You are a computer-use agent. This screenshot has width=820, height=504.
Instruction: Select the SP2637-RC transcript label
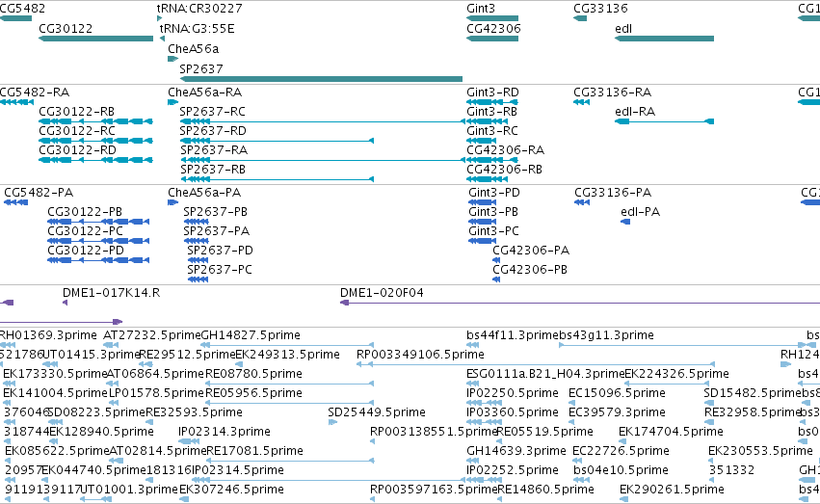(x=212, y=112)
